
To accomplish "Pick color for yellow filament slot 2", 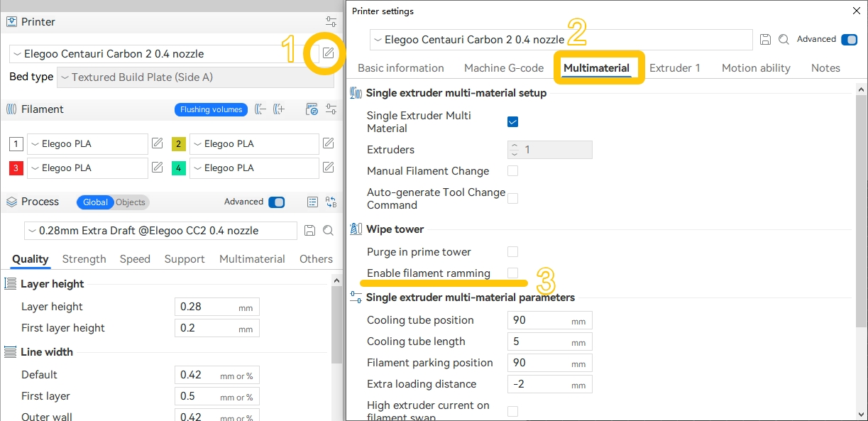I will 179,144.
